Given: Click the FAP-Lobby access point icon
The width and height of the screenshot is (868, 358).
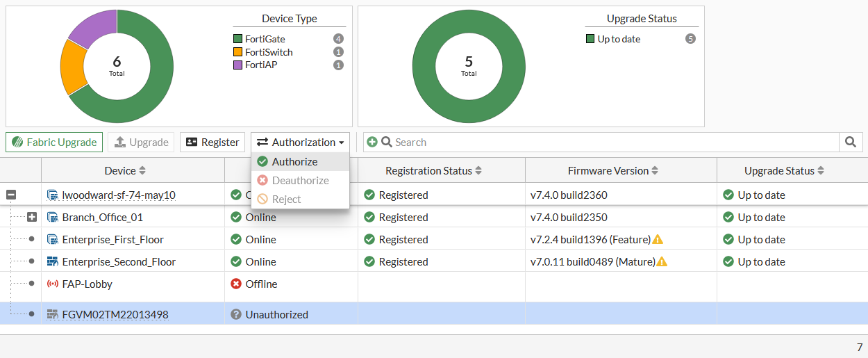Looking at the screenshot, I should pos(52,284).
